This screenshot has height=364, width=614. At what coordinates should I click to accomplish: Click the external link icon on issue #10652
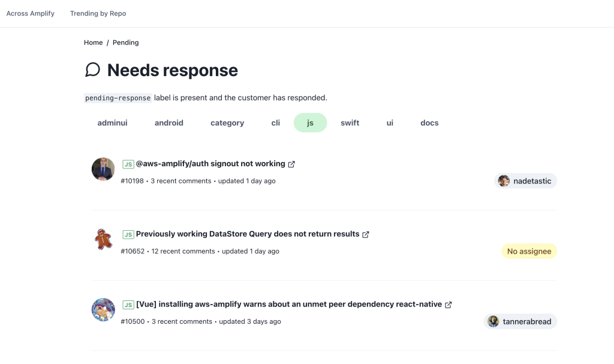coord(366,234)
